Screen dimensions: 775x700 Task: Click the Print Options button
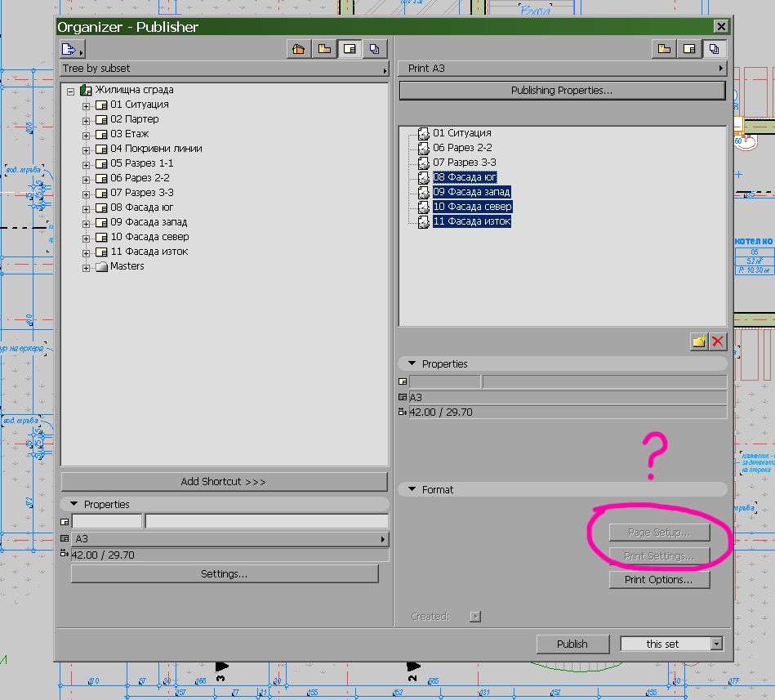[x=659, y=579]
